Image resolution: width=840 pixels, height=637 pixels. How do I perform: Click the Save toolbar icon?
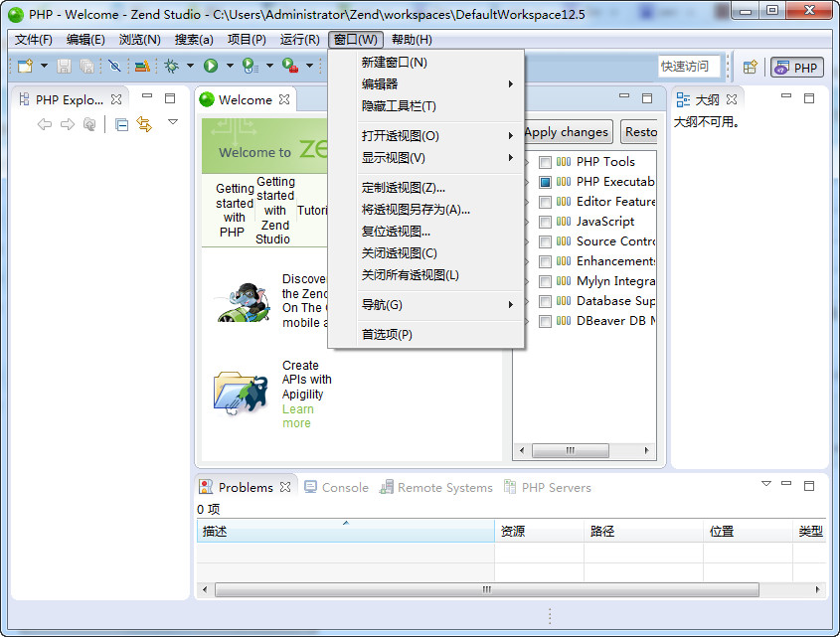coord(65,66)
